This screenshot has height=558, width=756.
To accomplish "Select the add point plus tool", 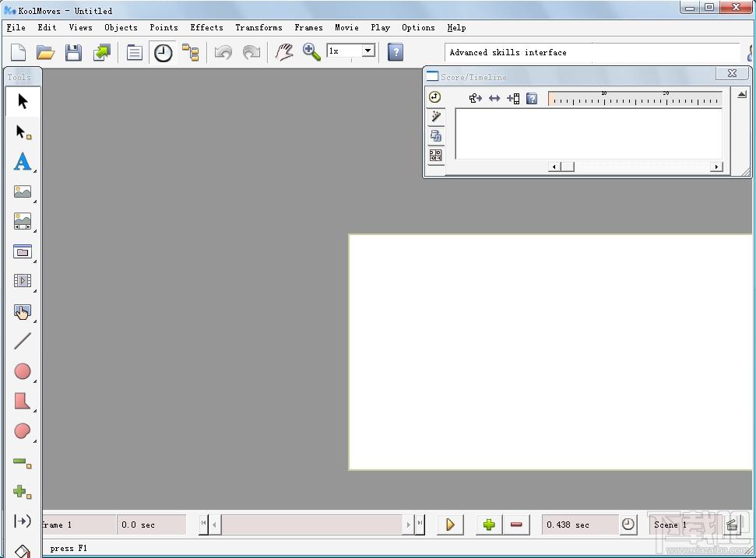I will pos(23,492).
